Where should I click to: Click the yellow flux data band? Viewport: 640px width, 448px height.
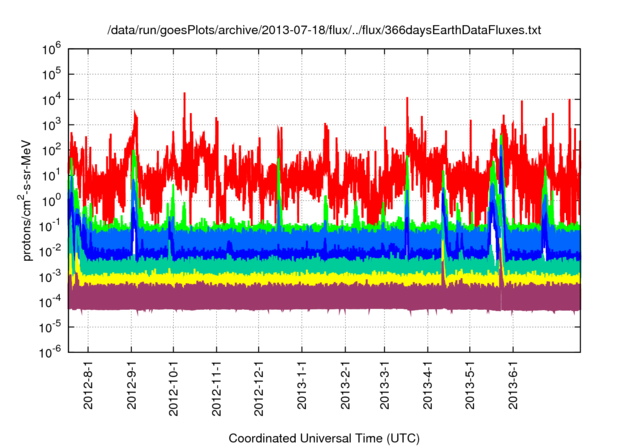click(324, 278)
